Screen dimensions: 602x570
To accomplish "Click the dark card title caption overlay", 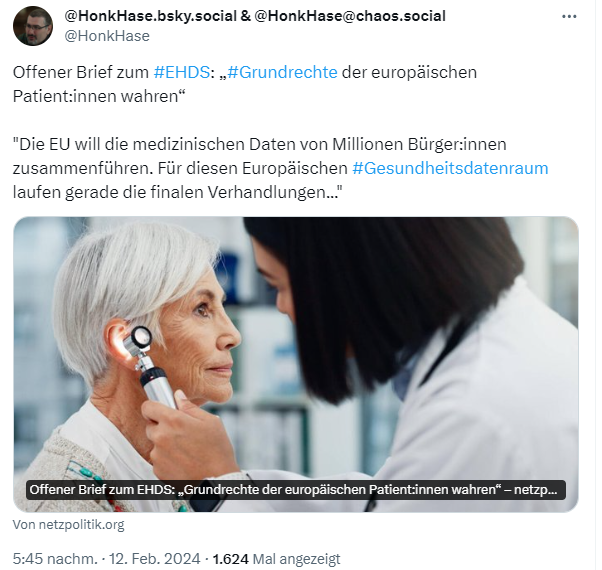I will pyautogui.click(x=296, y=490).
